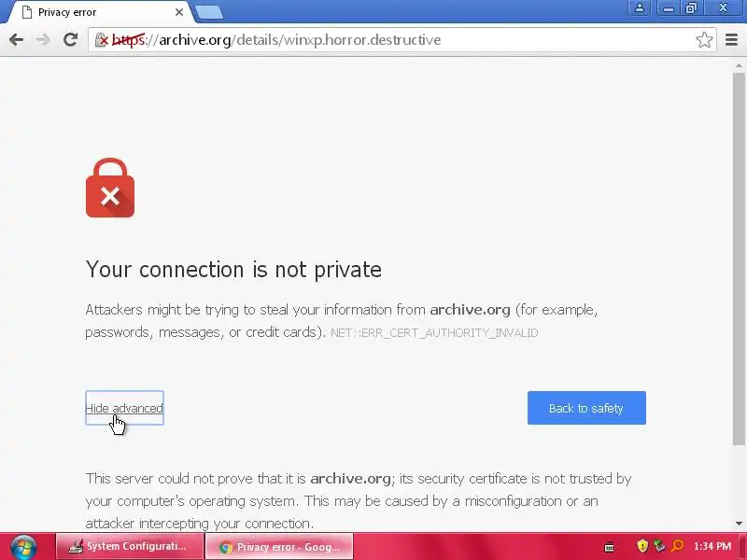Click the red padlock error icon
The width and height of the screenshot is (747, 560).
pyautogui.click(x=110, y=188)
